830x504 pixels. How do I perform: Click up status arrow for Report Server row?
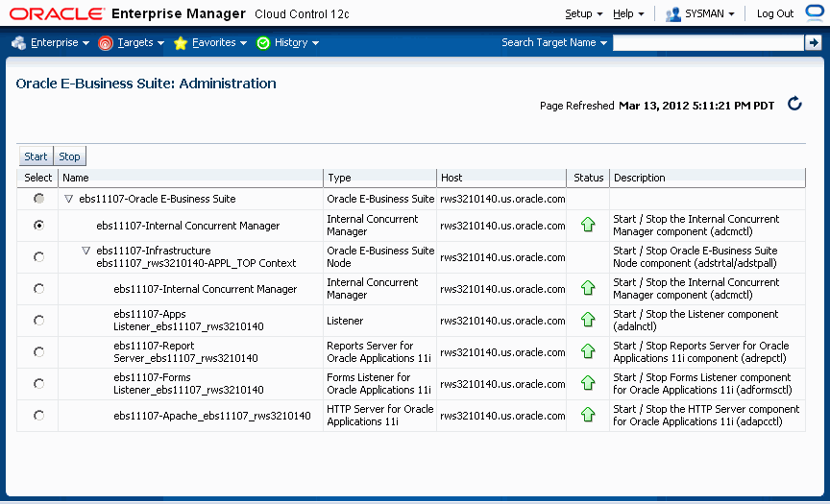(588, 351)
